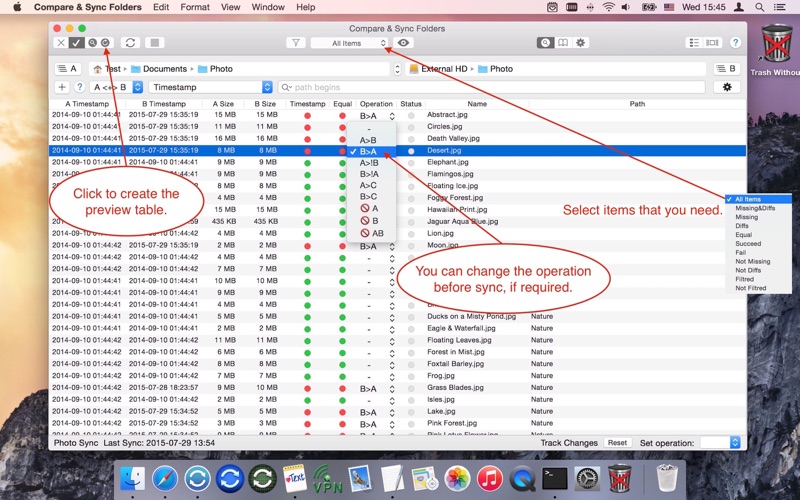Click the Documents folder in path A
This screenshot has width=800, height=500.
coord(159,69)
